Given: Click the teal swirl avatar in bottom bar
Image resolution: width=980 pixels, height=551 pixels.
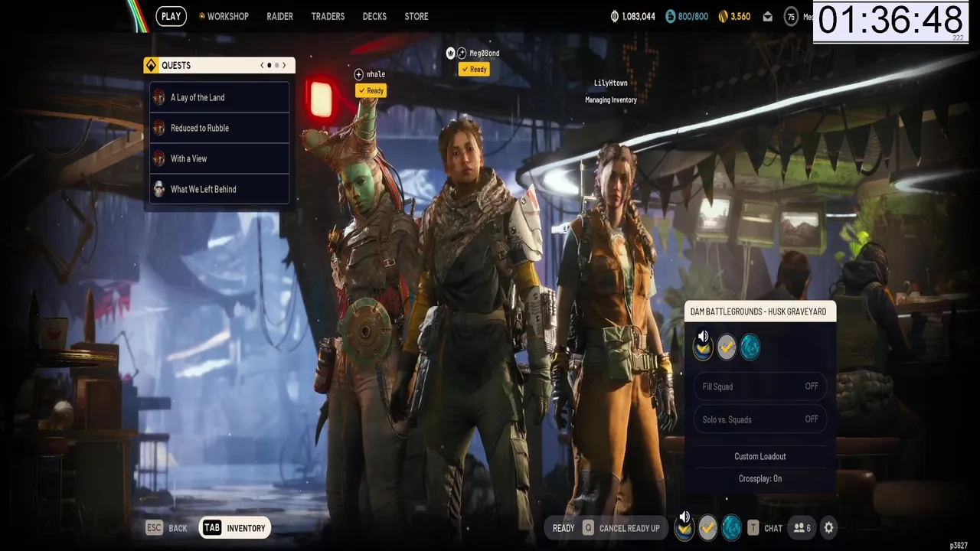Looking at the screenshot, I should click(x=732, y=527).
